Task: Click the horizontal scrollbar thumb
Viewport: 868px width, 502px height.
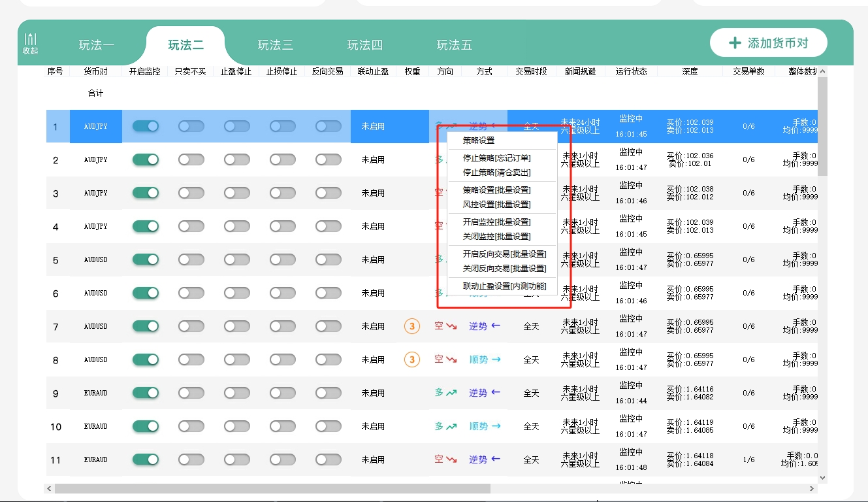Action: [272, 488]
